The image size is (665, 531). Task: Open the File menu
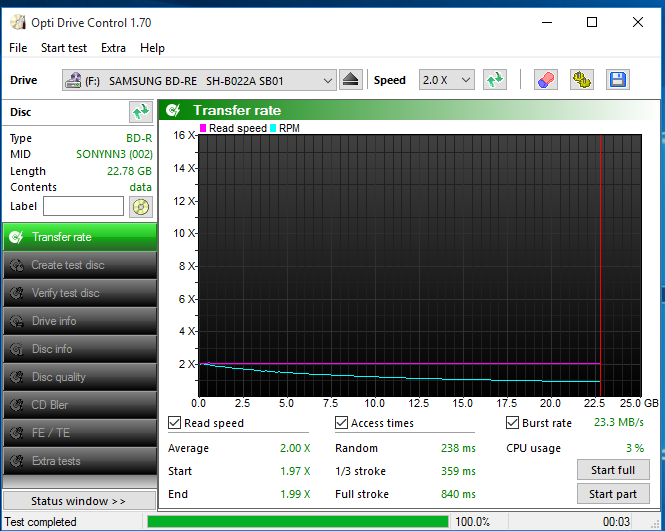pyautogui.click(x=18, y=48)
